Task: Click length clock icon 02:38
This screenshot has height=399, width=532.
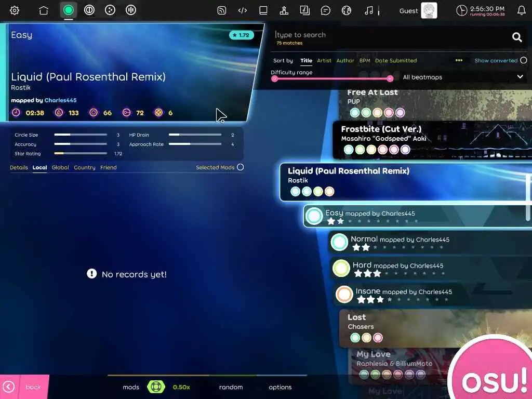Action: coord(16,113)
